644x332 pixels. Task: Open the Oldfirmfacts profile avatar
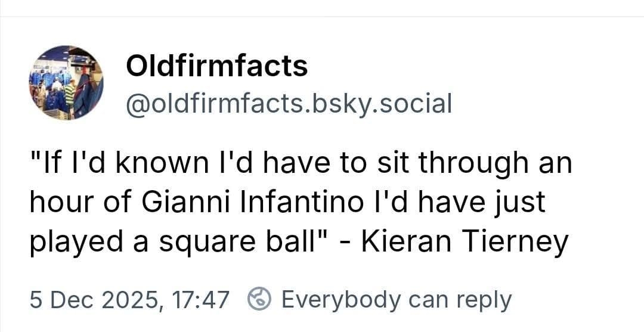pos(66,82)
